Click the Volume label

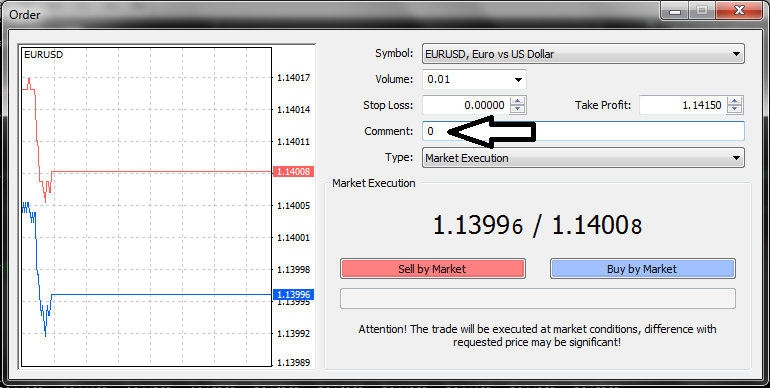(394, 79)
